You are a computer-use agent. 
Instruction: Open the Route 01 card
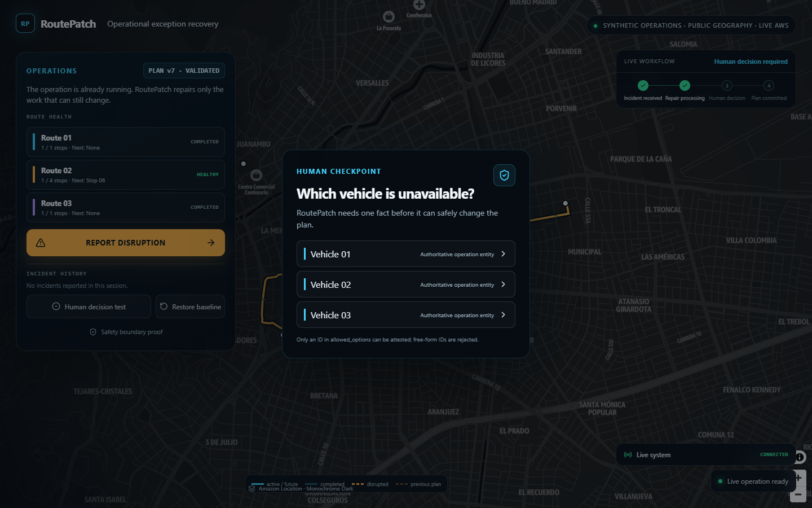(126, 142)
